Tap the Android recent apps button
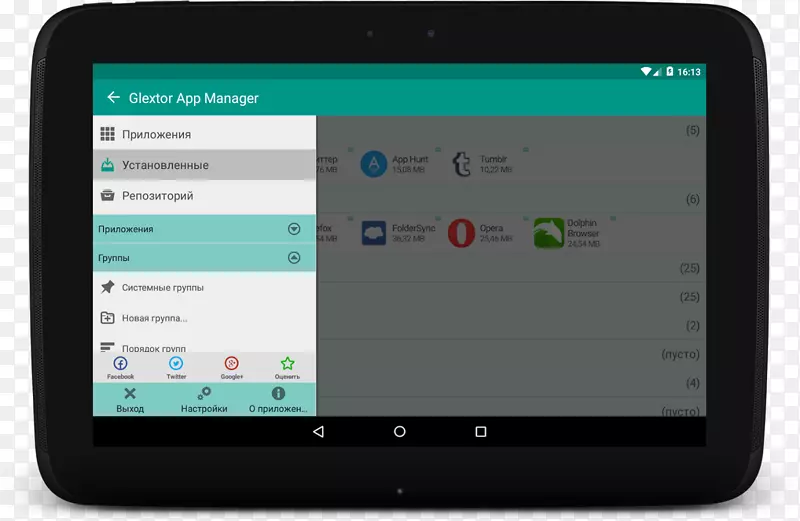 pos(481,432)
